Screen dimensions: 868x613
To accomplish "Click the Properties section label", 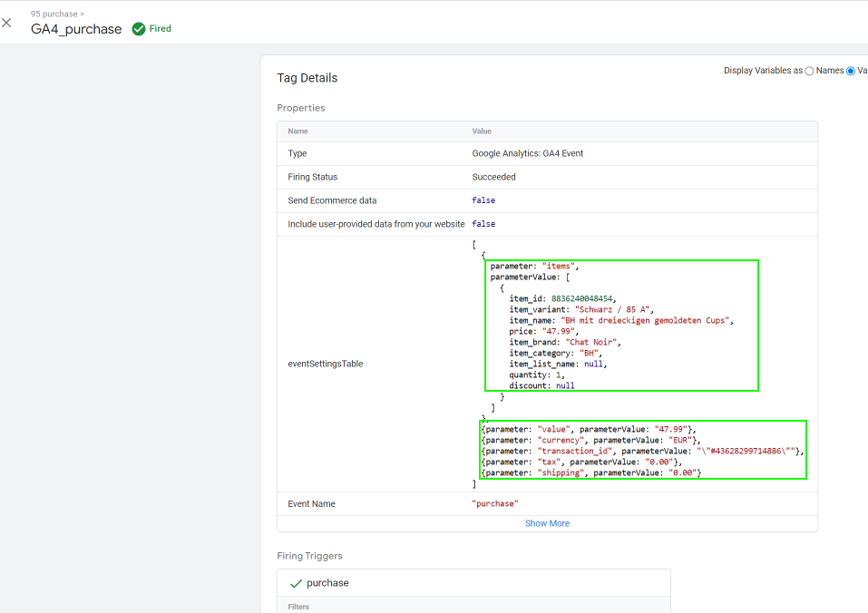I will pos(301,108).
